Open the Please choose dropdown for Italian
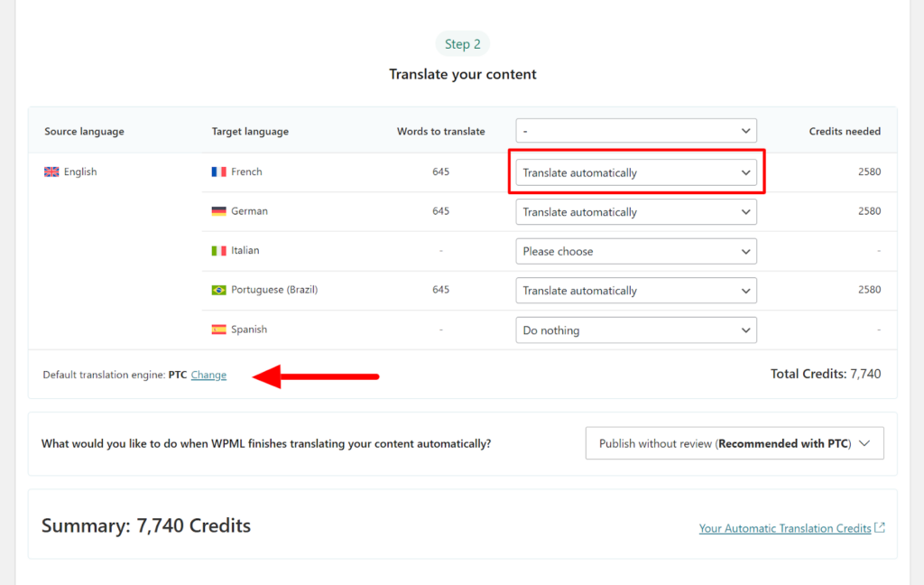 pos(635,250)
